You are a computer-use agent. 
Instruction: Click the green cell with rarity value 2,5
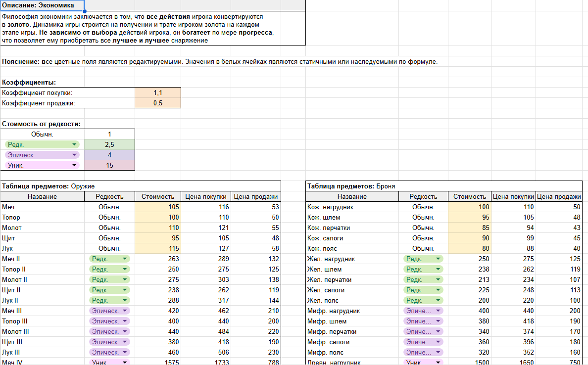109,144
